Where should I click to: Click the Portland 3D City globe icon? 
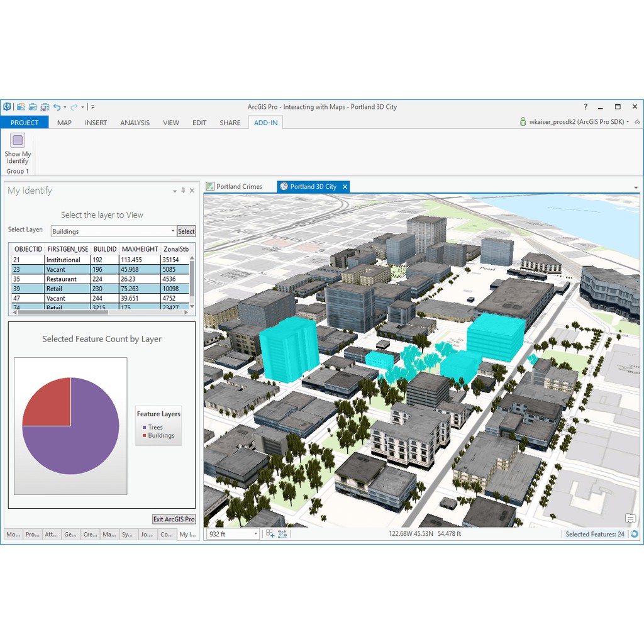(284, 186)
